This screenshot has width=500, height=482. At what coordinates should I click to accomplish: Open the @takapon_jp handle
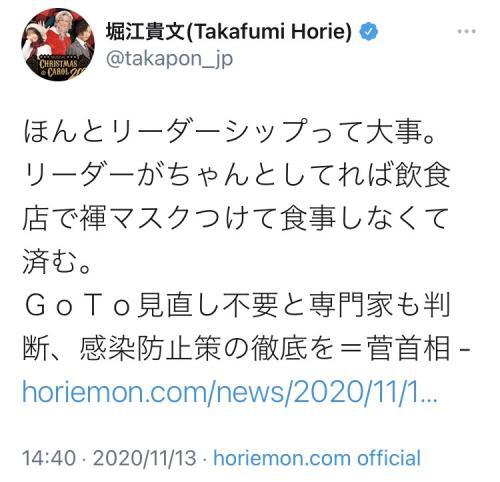tap(169, 59)
